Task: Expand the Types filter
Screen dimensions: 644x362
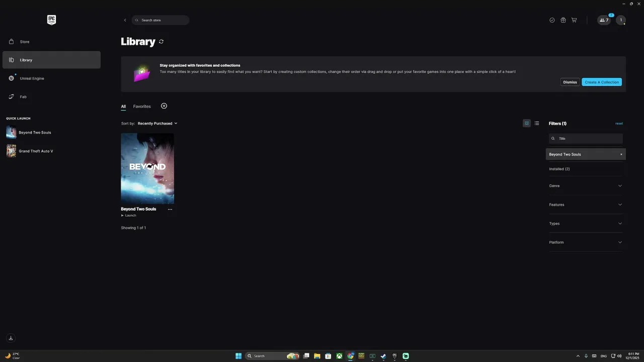Action: point(586,224)
